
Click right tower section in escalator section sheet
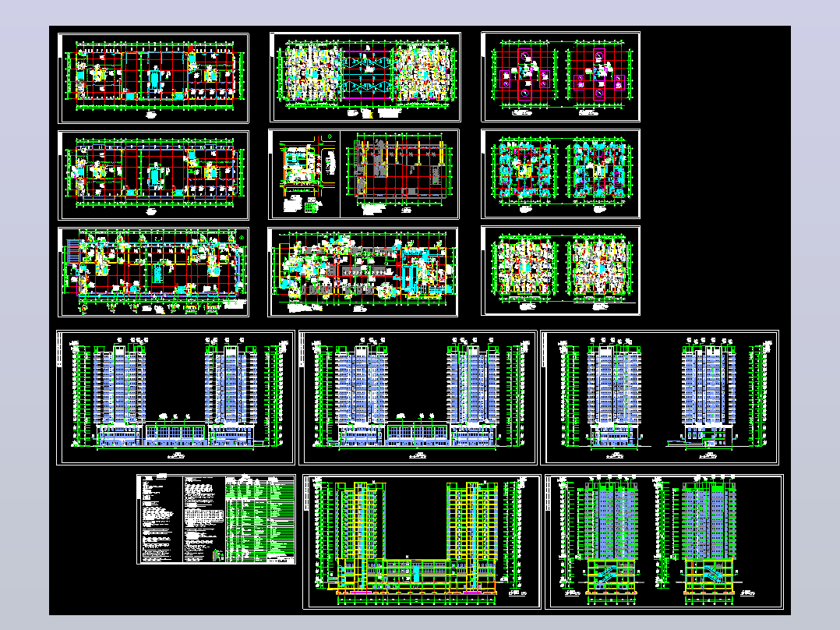(709, 539)
